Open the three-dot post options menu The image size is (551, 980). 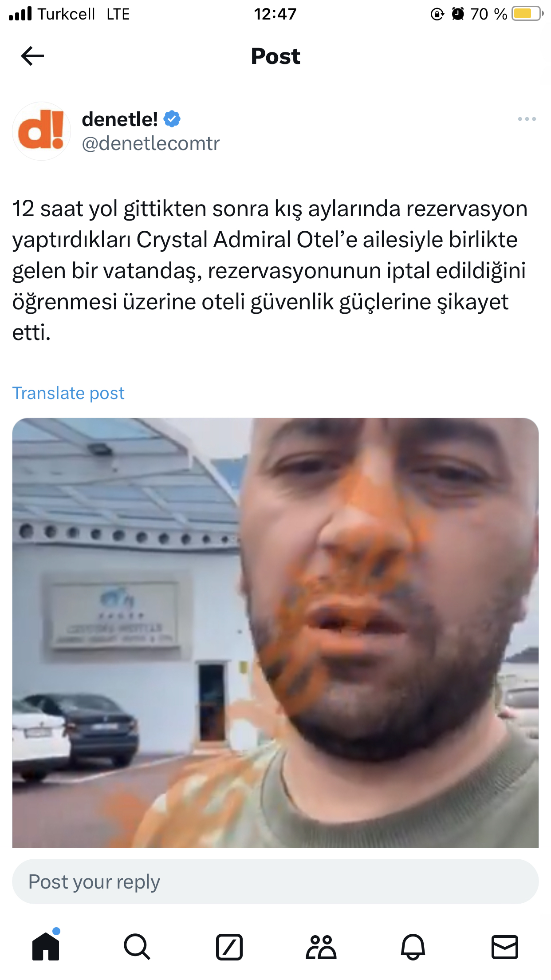point(527,119)
